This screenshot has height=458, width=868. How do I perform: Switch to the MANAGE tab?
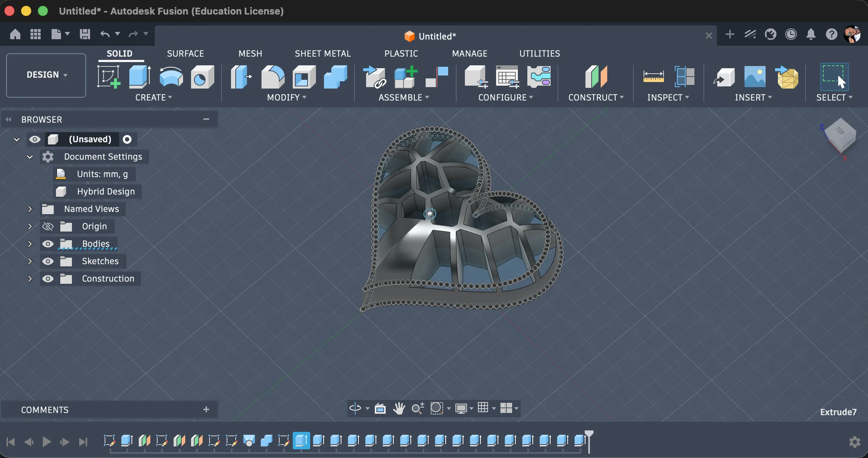coord(470,54)
